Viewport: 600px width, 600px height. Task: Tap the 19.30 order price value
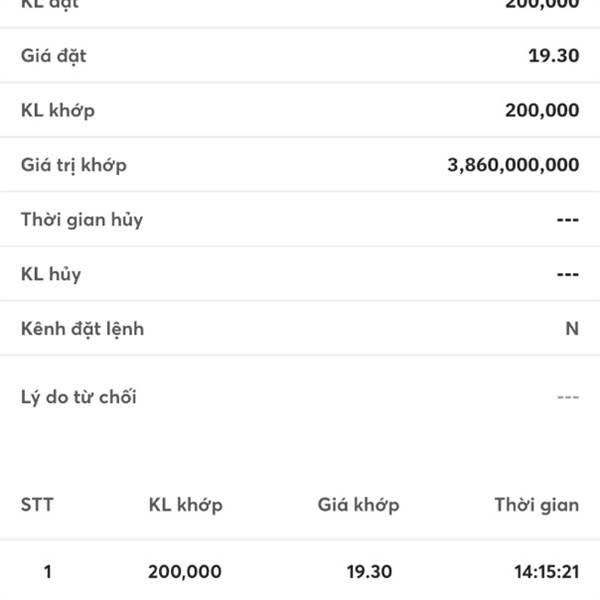(553, 56)
